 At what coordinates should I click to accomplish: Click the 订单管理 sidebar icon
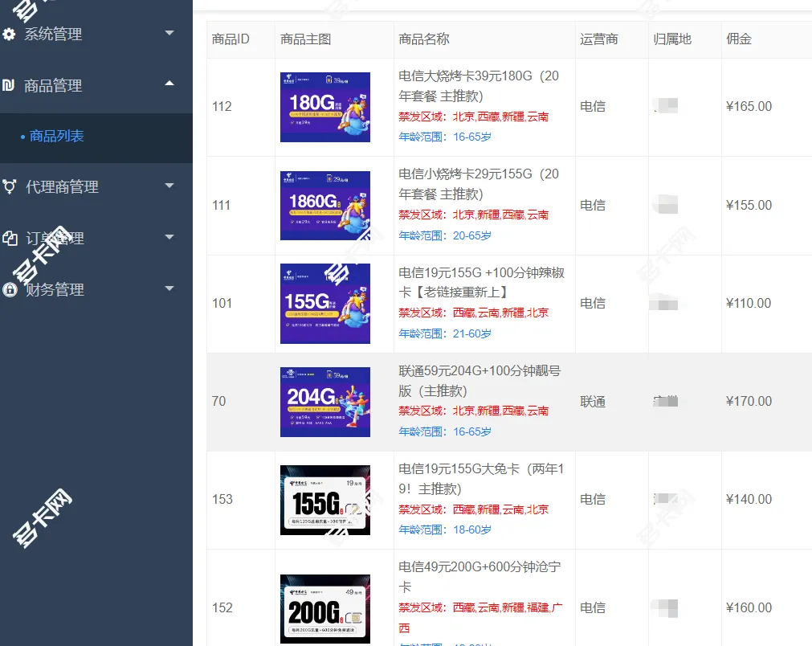click(x=10, y=238)
